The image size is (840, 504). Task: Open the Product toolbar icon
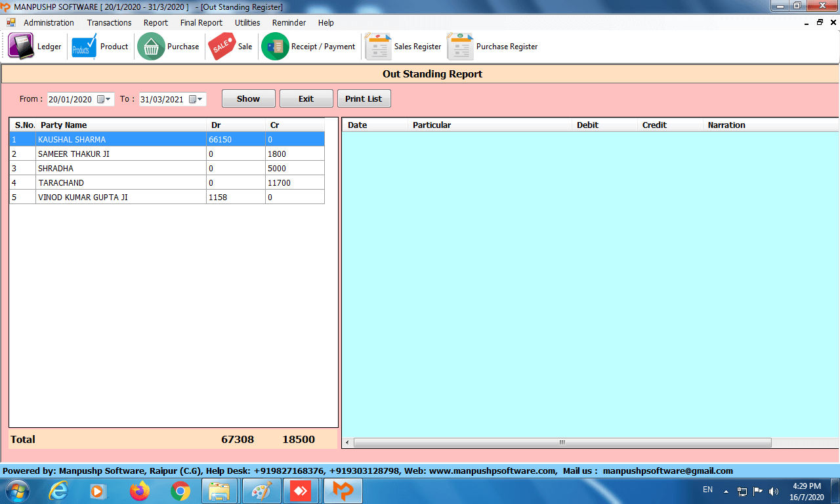click(84, 47)
